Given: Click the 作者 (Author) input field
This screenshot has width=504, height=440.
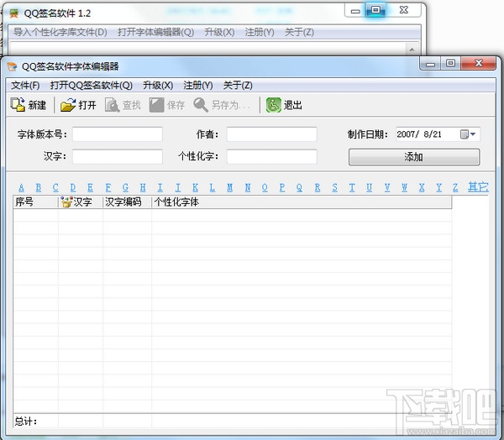Looking at the screenshot, I should (x=272, y=134).
